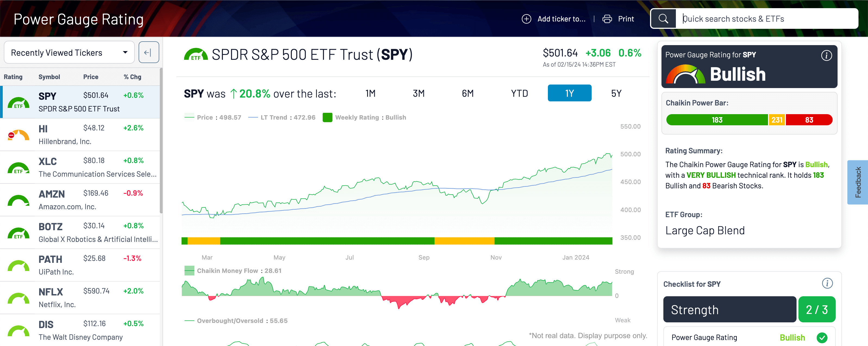Open the Power Gauge Rating info icon

[x=826, y=56]
